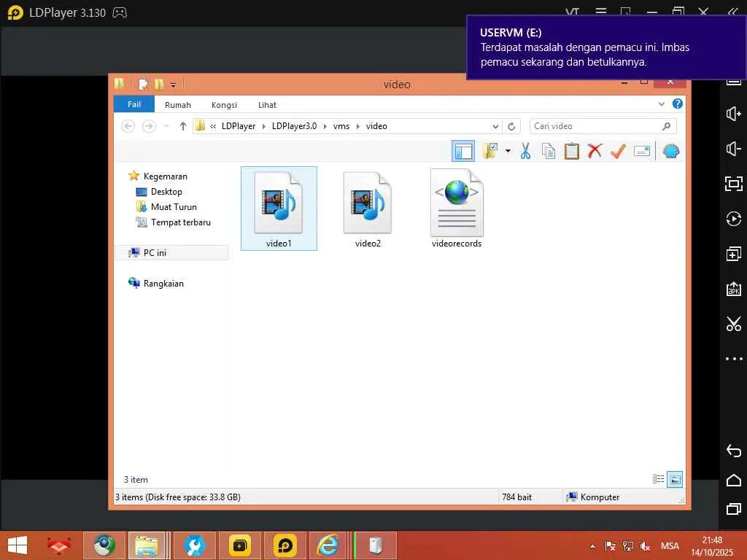The image size is (747, 560).
Task: Open the Fail ribbon tab
Action: coord(134,104)
